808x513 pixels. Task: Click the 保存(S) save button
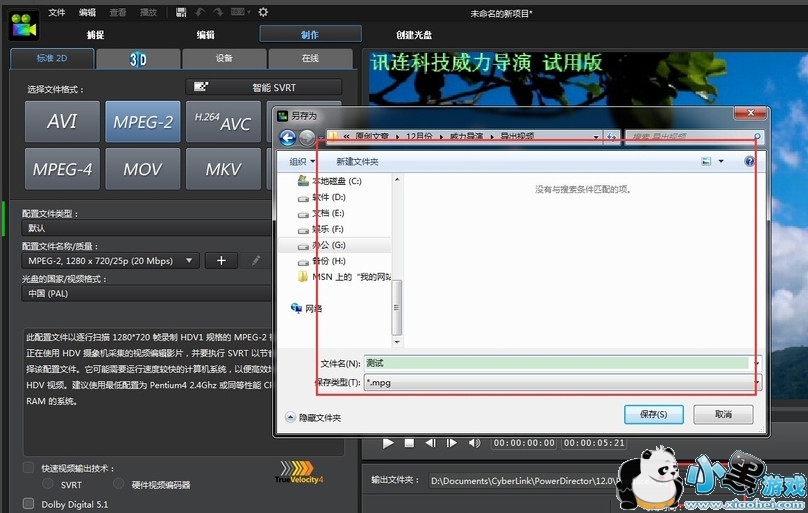[x=653, y=414]
